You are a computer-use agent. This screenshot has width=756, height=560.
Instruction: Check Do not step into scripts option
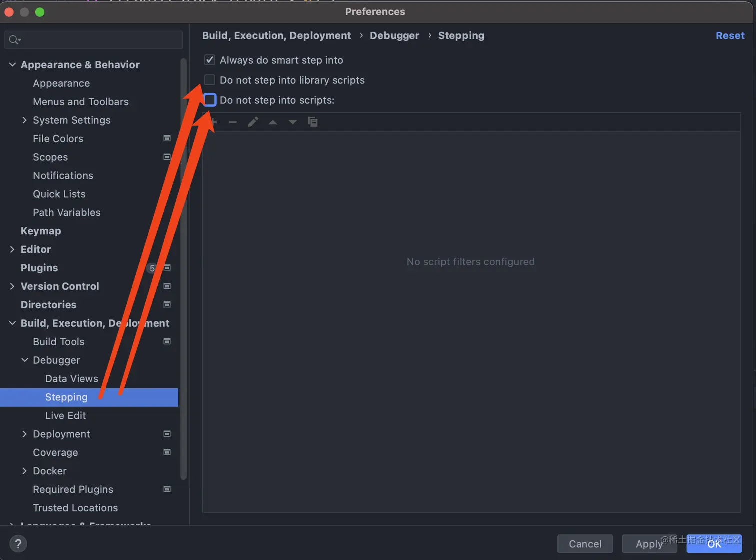coord(210,100)
